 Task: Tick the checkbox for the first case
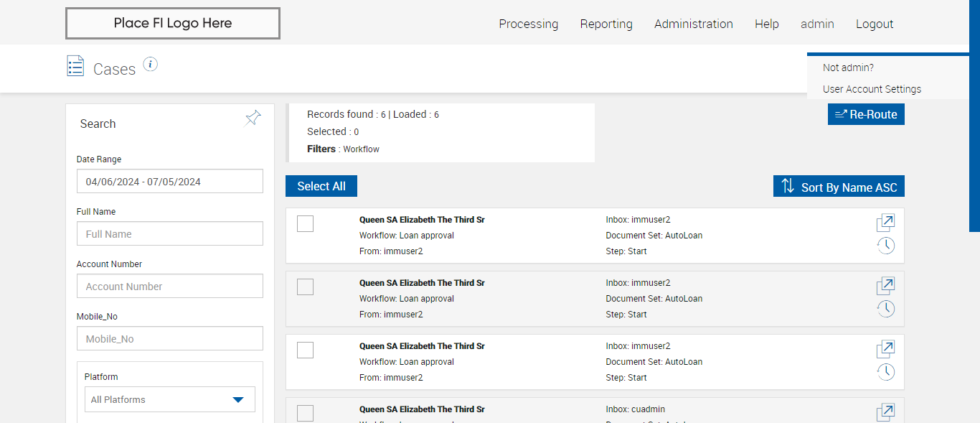[305, 224]
